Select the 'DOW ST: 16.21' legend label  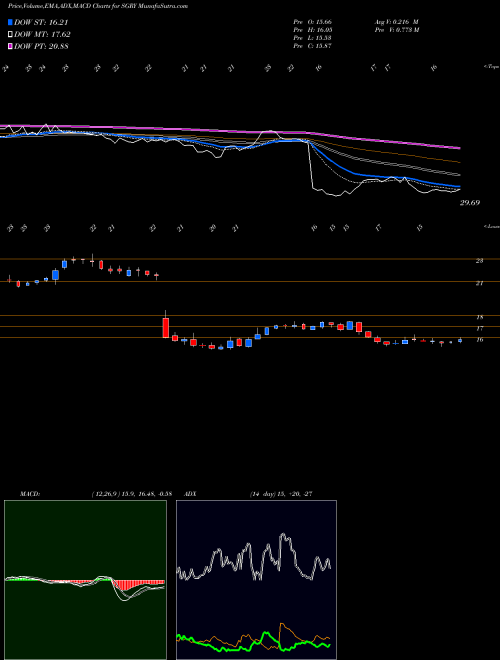pos(41,22)
